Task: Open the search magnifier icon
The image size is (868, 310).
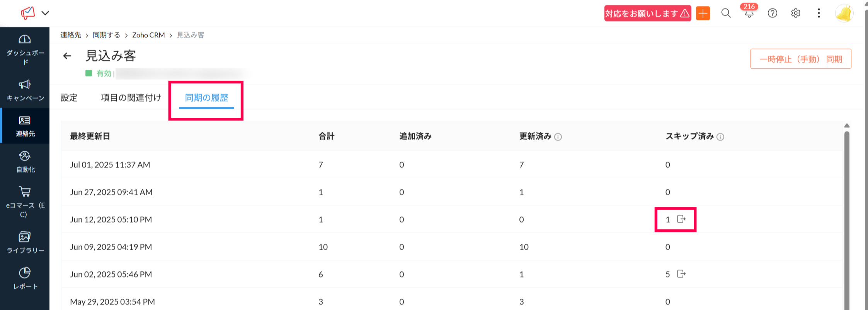Action: [726, 14]
